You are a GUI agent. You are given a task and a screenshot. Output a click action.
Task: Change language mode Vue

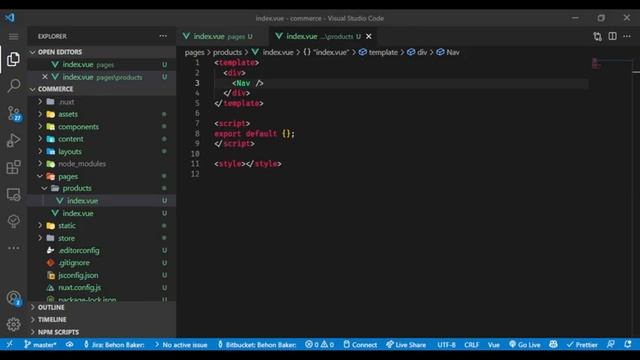[493, 344]
